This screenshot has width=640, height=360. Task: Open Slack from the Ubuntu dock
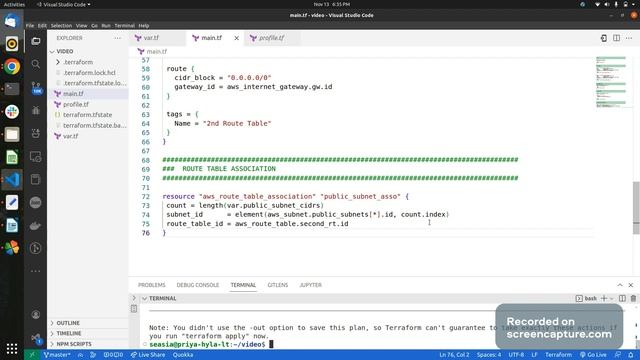point(12,111)
